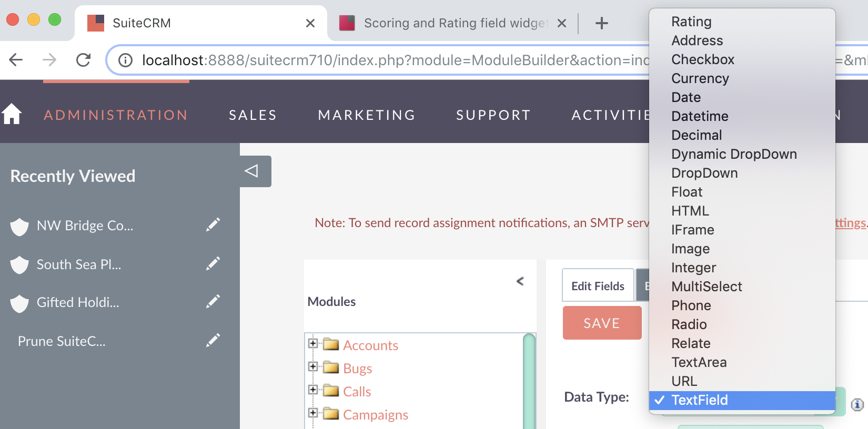The width and height of the screenshot is (868, 429).
Task: Choose Float from the list
Action: (x=742, y=192)
